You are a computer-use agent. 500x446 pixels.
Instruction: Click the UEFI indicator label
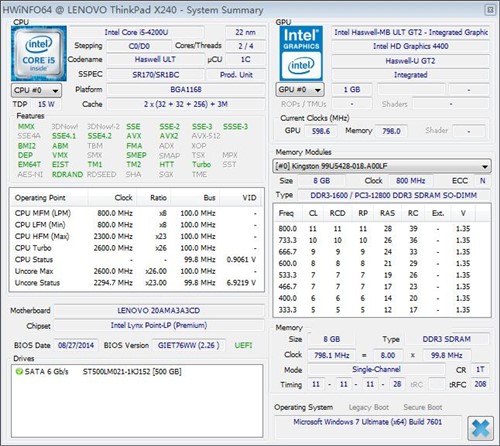click(243, 345)
